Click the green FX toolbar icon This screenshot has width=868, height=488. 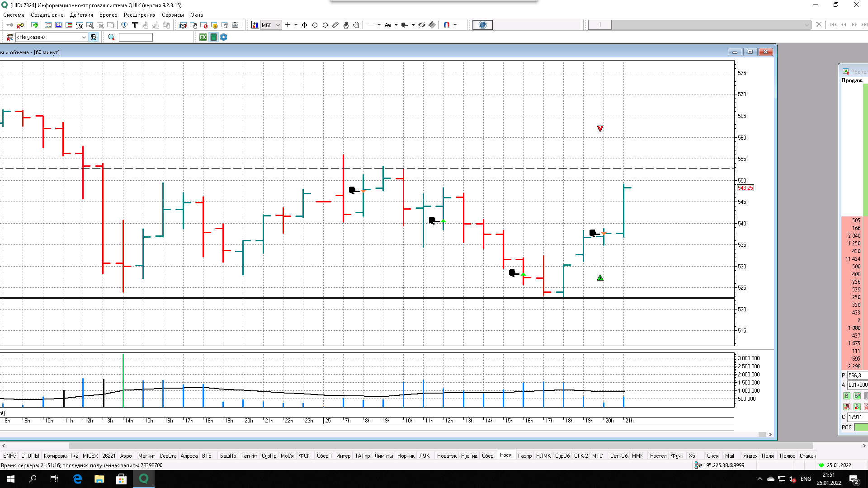point(203,38)
